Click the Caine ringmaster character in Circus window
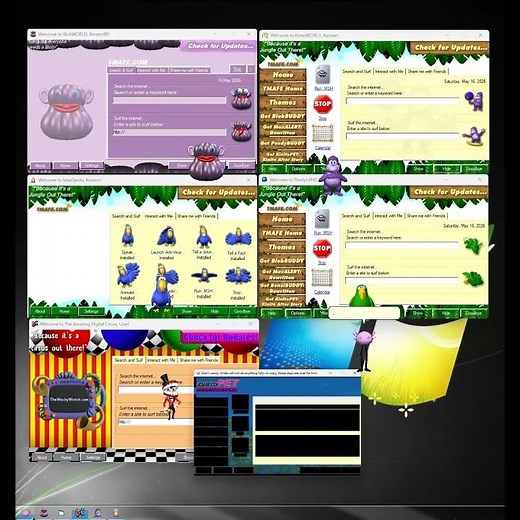Image resolution: width=520 pixels, height=520 pixels. [171, 397]
